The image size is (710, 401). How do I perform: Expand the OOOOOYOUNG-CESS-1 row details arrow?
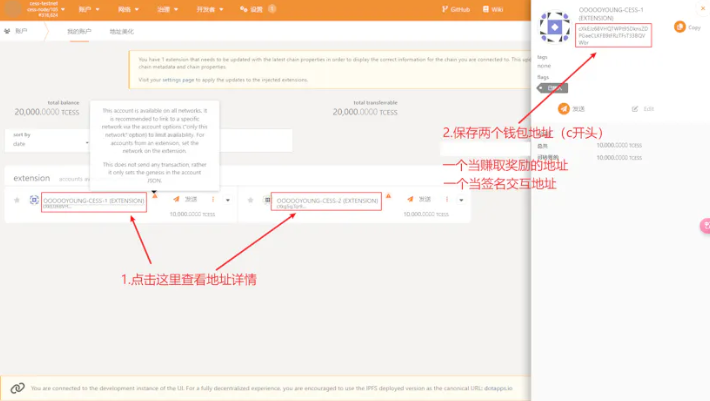point(227,200)
